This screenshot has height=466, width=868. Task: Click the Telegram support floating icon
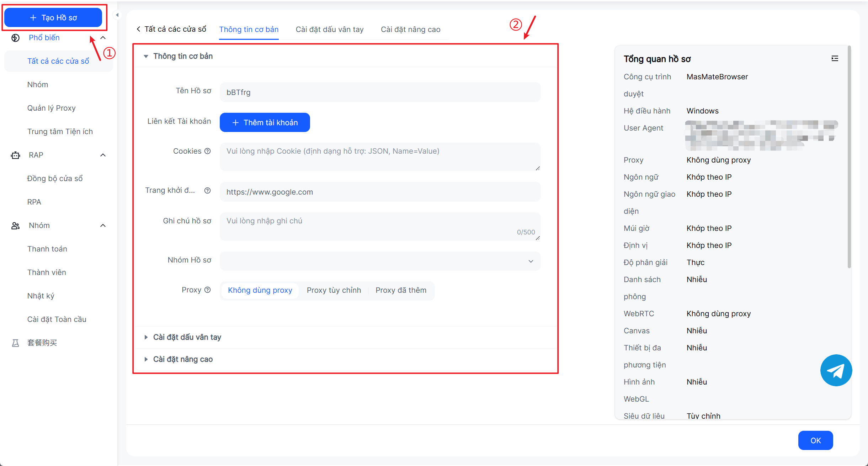click(x=836, y=370)
